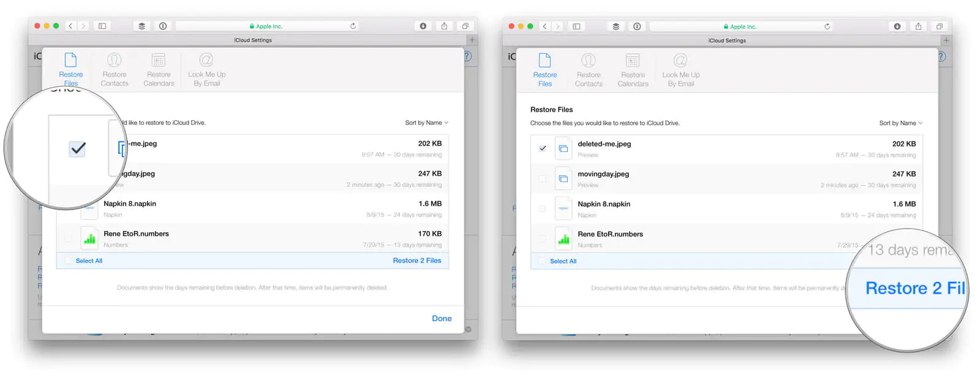Click Select All link in right window

(563, 261)
